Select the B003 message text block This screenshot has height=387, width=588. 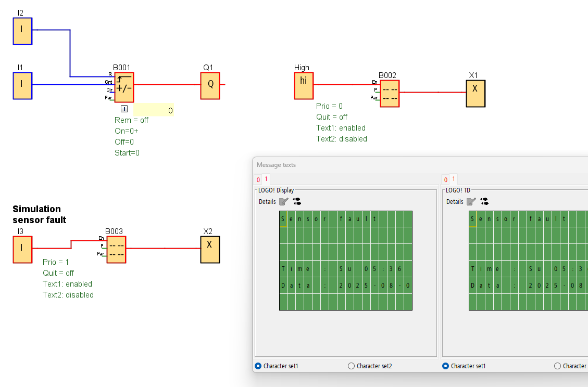tap(116, 250)
